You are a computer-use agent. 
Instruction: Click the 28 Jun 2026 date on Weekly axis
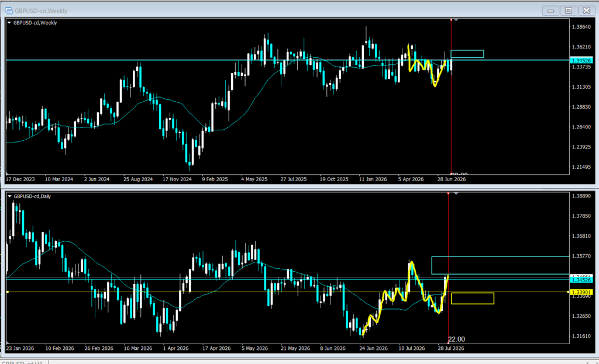pos(452,179)
